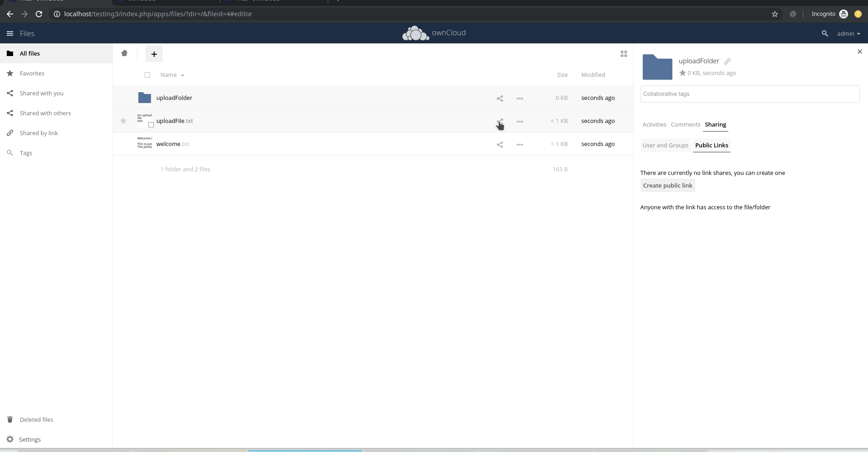Click the share icon for uploadFolder
The image size is (868, 452).
tap(500, 98)
